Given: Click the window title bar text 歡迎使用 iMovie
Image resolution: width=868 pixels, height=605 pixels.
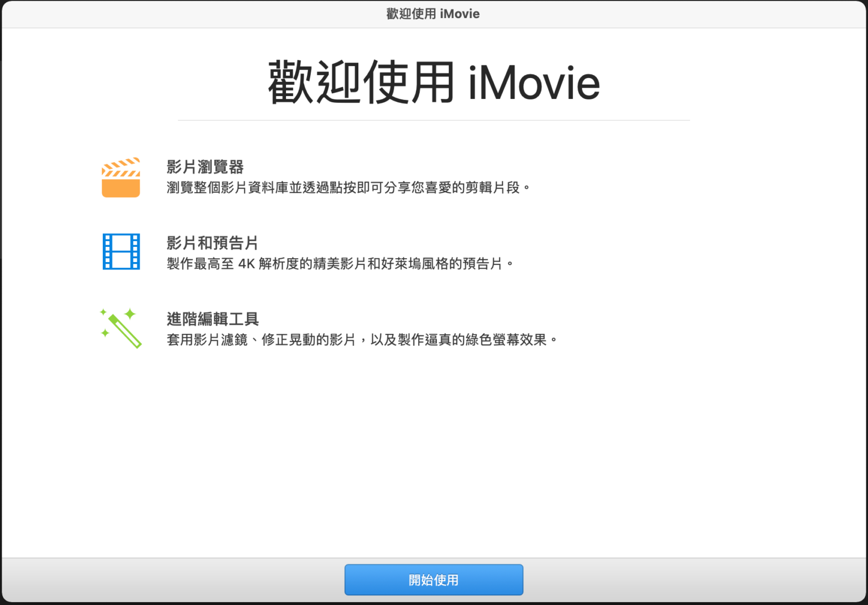Looking at the screenshot, I should coord(433,14).
